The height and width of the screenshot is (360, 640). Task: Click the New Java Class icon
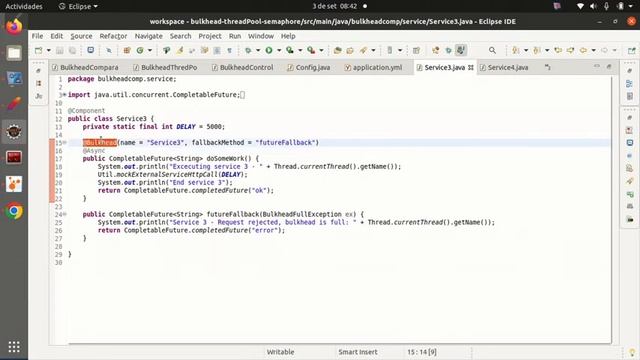[x=140, y=50]
